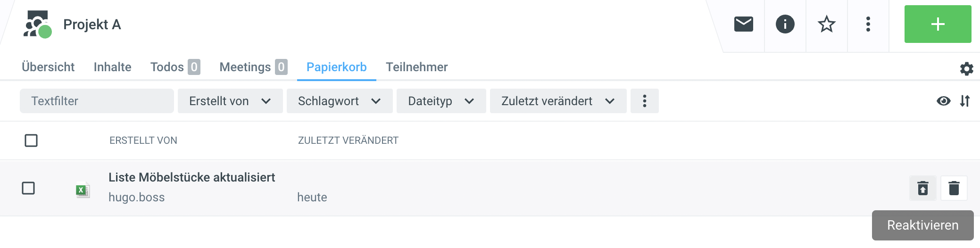980x248 pixels.
Task: Go to the Teilnehmer tab
Action: tap(416, 67)
